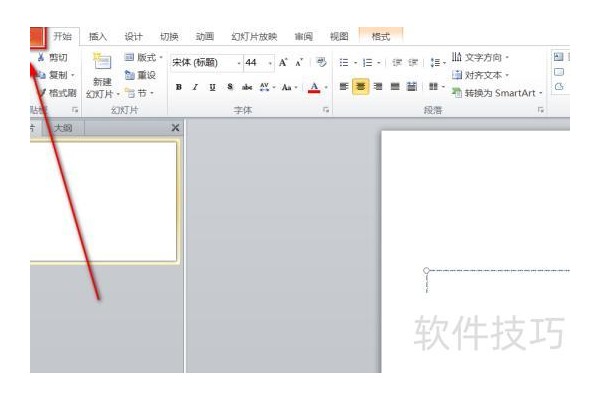Open the font name box 宋体 (标题)
The height and width of the screenshot is (400, 600).
tap(207, 62)
